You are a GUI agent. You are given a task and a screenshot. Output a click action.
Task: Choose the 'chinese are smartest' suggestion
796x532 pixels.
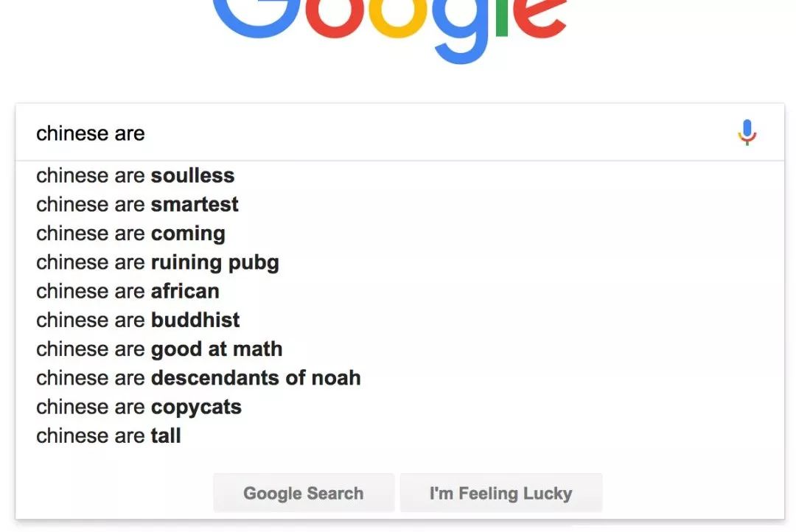[x=138, y=204]
